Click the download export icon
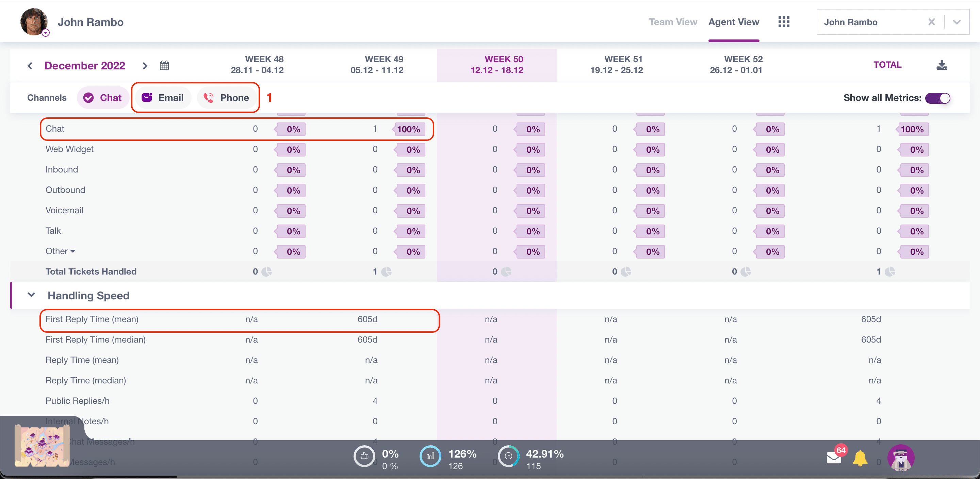Screen dimensions: 980x479 coord(942,65)
